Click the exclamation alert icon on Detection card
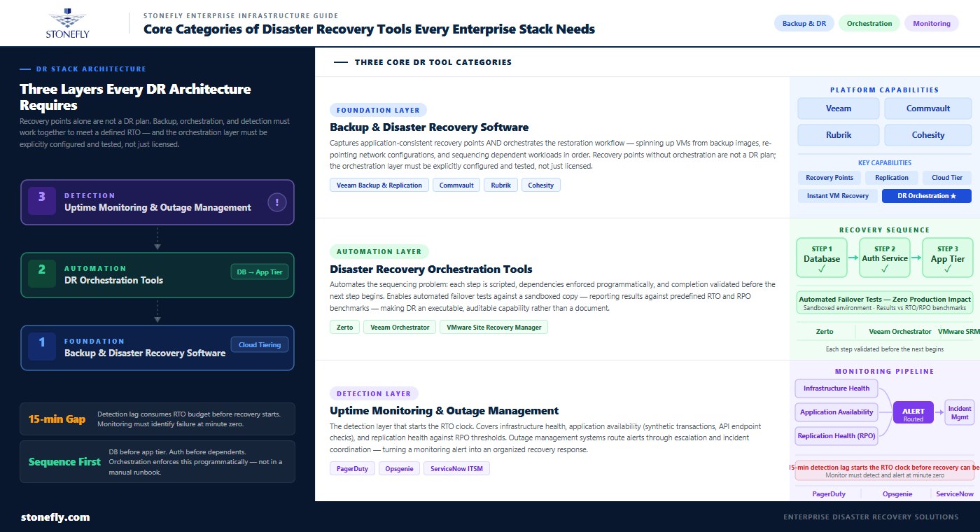 [x=277, y=203]
